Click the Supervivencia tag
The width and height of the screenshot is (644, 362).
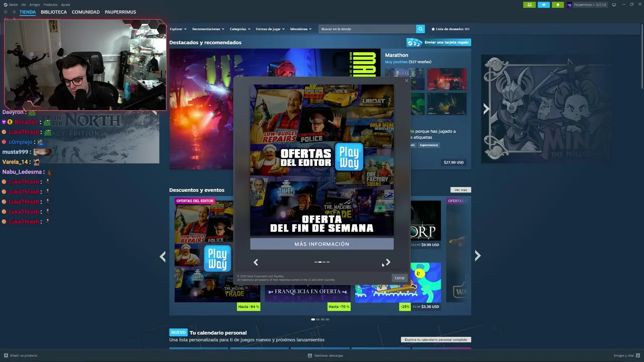(x=429, y=145)
